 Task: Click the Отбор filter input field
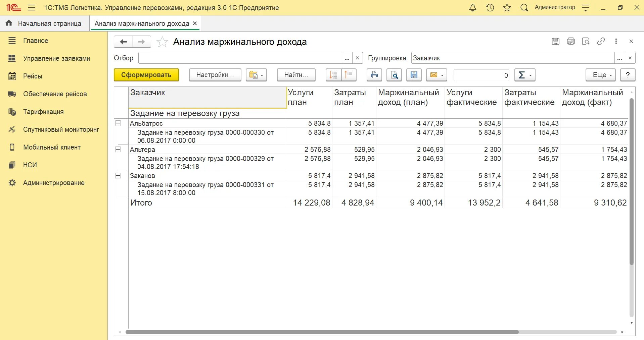tap(240, 58)
